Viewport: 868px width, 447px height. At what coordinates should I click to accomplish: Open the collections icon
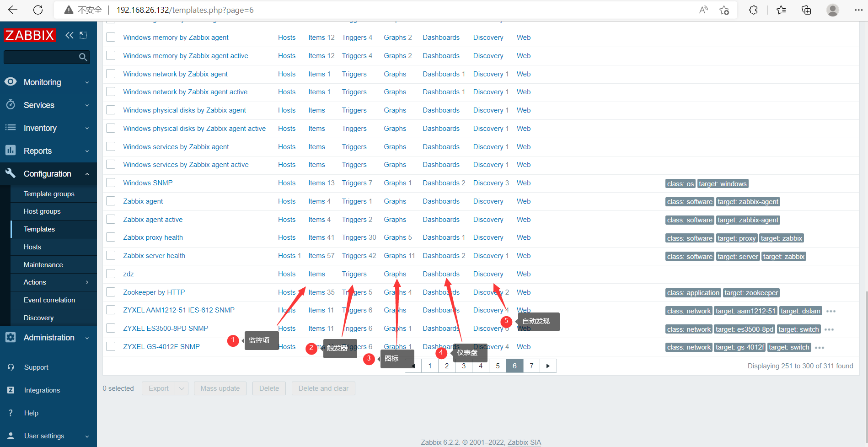(807, 10)
